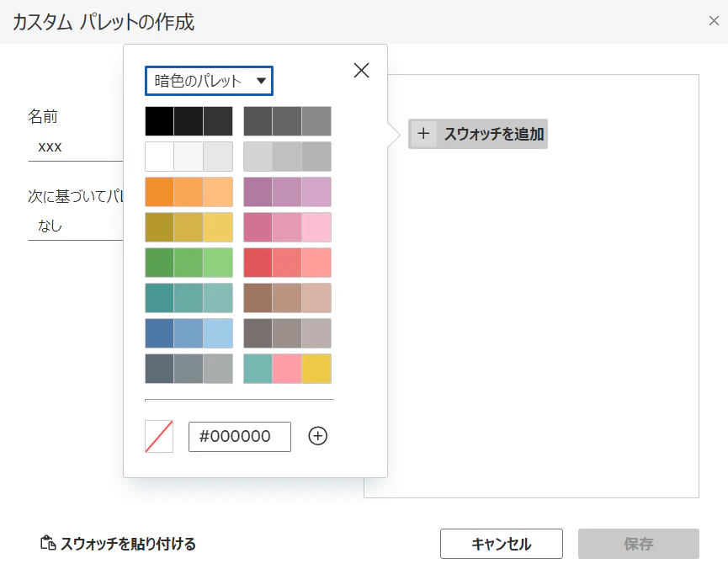Viewport: 728px width, 585px height.
Task: Pick the light sky blue swatch
Action: point(218,332)
